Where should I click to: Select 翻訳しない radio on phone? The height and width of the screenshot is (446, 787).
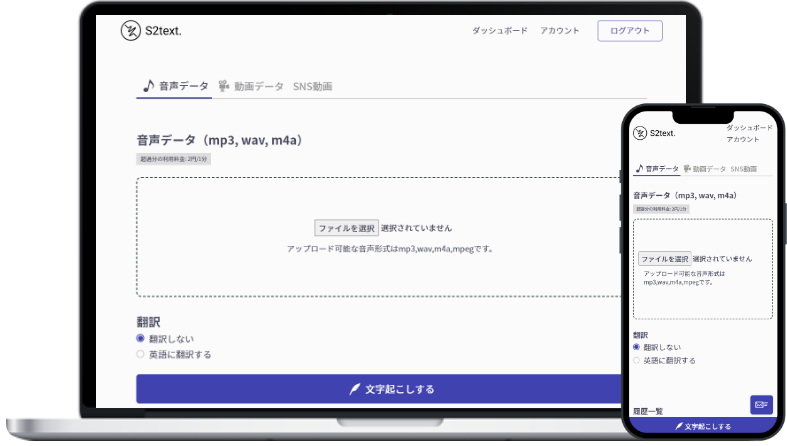tap(636, 347)
